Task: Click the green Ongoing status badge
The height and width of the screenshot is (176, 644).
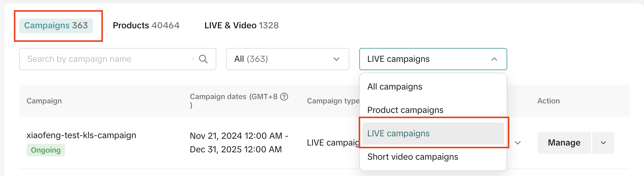Action: coord(46,150)
